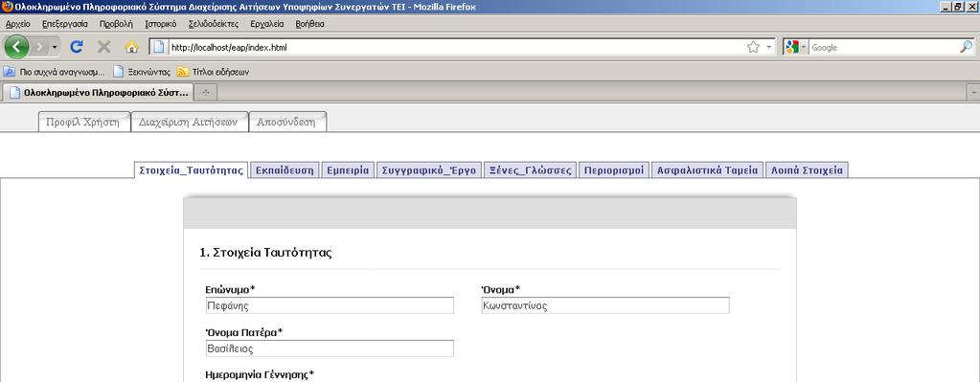
Task: Open the back/forward history dropdown arrow
Action: tap(55, 48)
